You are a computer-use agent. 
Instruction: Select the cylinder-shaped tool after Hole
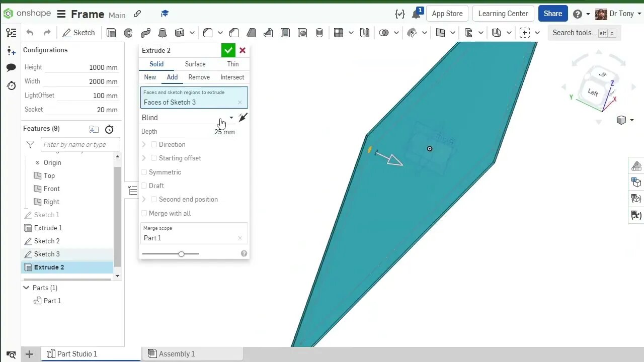[x=319, y=33]
